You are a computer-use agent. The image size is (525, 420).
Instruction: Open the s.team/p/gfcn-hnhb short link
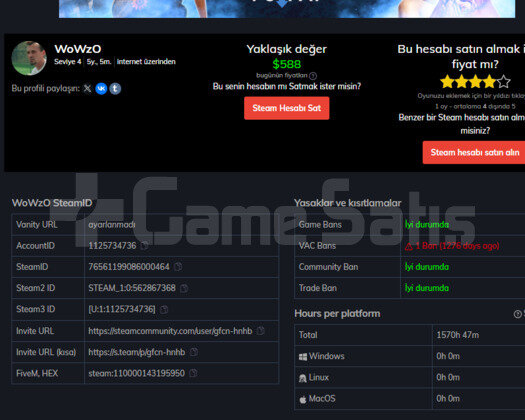(x=137, y=352)
